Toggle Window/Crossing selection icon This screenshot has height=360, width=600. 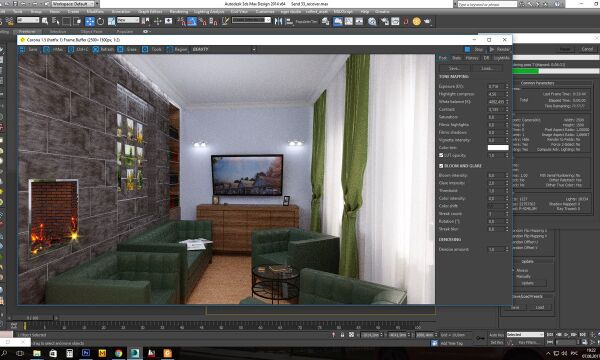(x=77, y=21)
